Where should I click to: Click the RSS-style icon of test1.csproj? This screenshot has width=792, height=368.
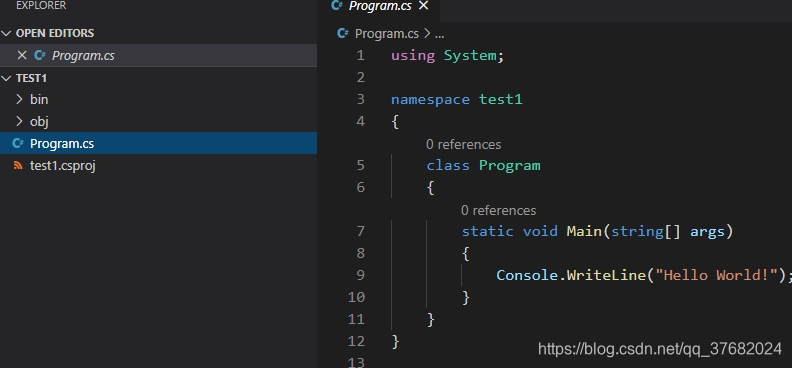(x=18, y=166)
